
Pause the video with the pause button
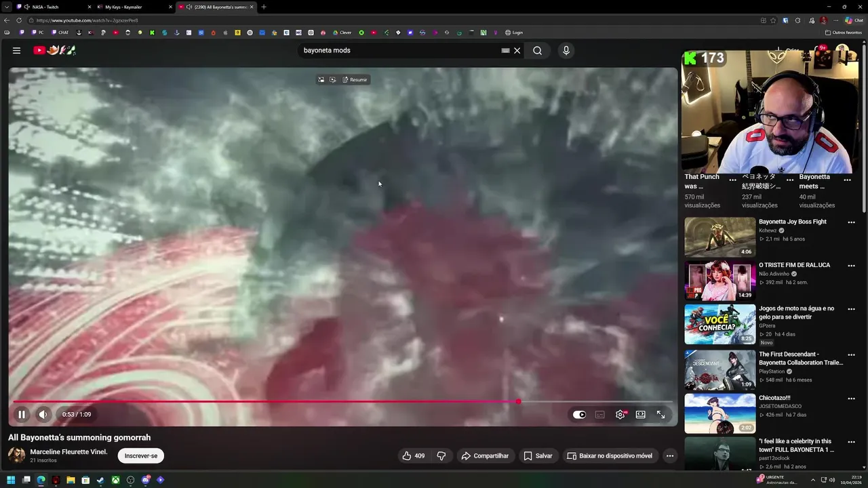22,414
